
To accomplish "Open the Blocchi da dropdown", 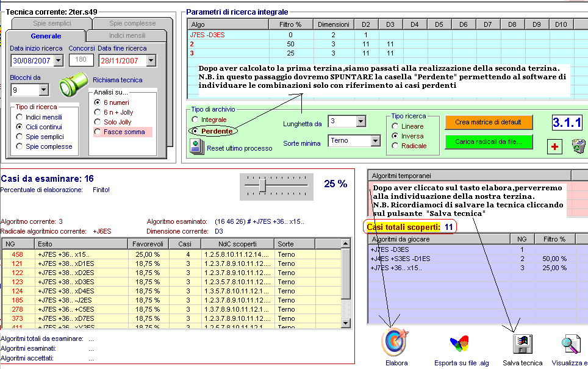I will click(43, 90).
